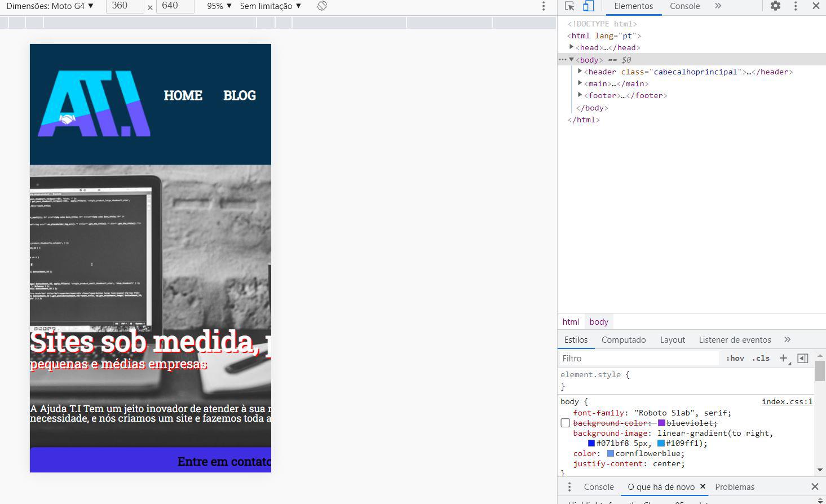
Task: Toggle the inspect element picker icon
Action: 569,6
